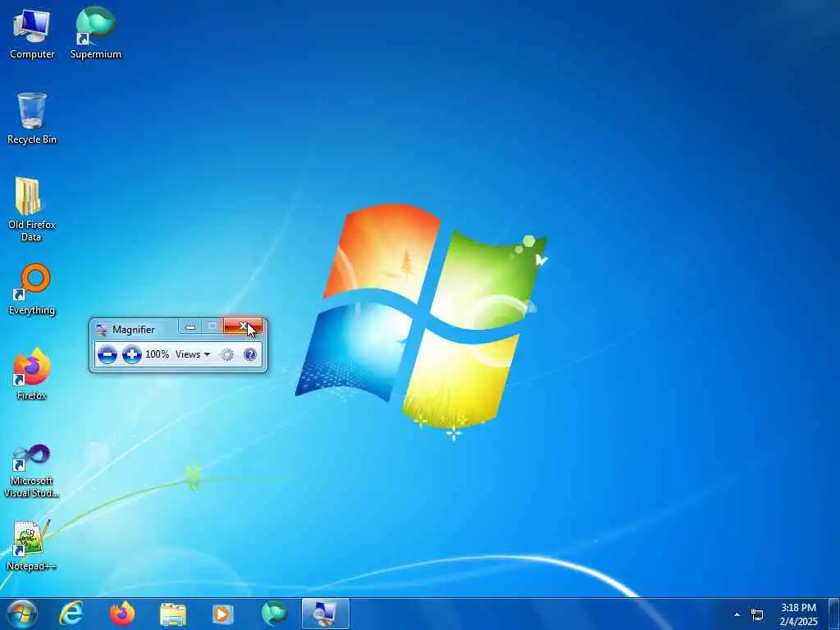
Task: Click the Magnifier zoom in plus button
Action: 132,354
